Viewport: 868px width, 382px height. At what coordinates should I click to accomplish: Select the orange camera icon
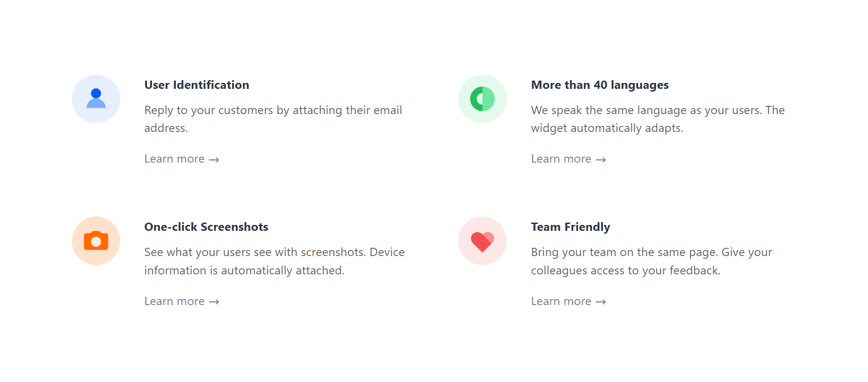point(96,240)
